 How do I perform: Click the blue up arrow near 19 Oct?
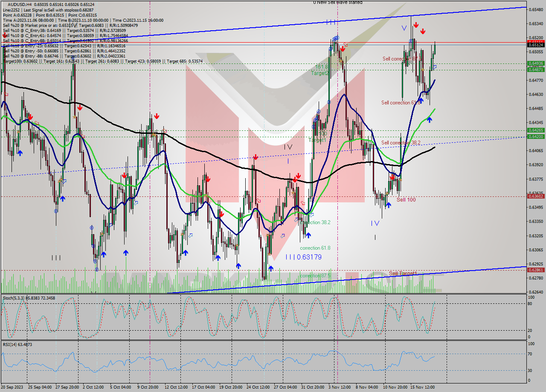tap(218, 258)
